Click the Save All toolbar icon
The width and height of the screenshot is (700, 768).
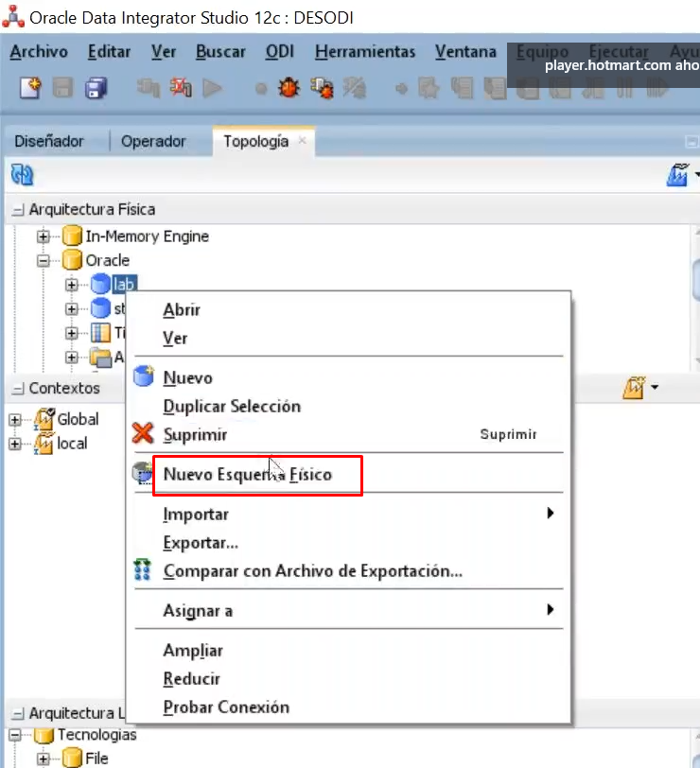tap(96, 89)
